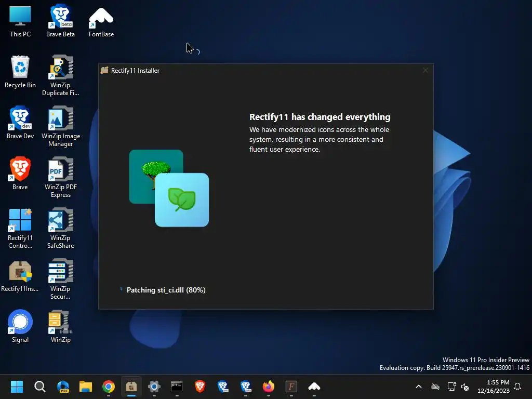Open taskbar Search

coord(39,387)
